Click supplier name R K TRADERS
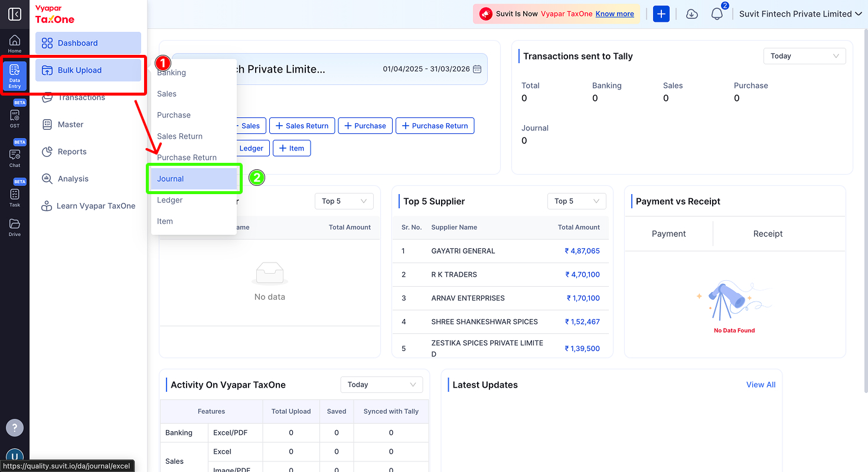 [x=454, y=274]
